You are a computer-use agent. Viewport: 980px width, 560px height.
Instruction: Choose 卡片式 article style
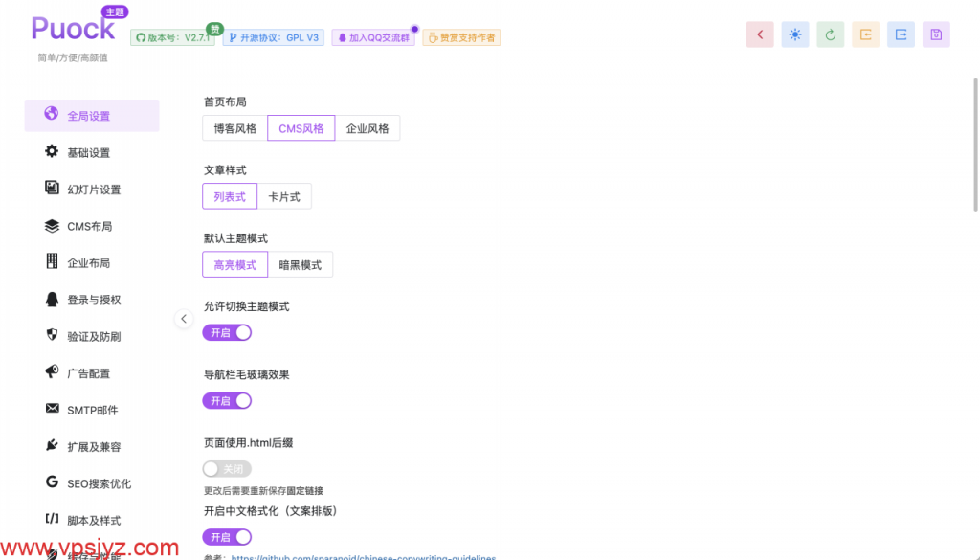(x=284, y=196)
